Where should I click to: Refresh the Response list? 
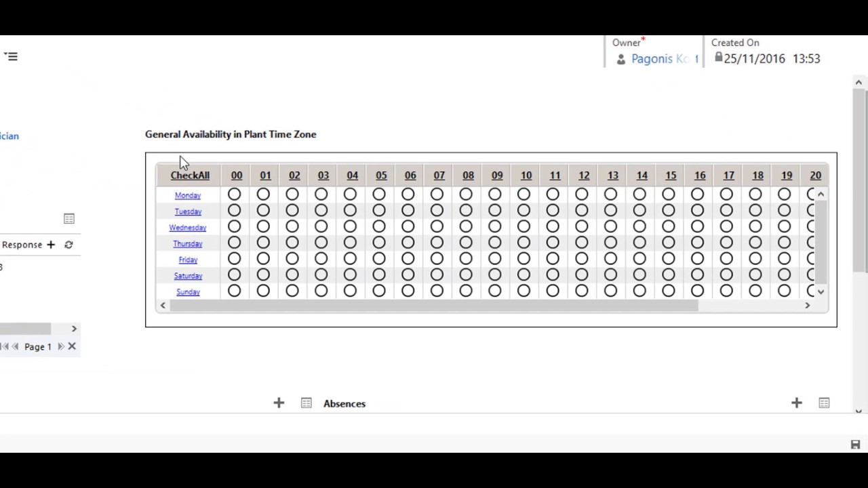click(68, 245)
